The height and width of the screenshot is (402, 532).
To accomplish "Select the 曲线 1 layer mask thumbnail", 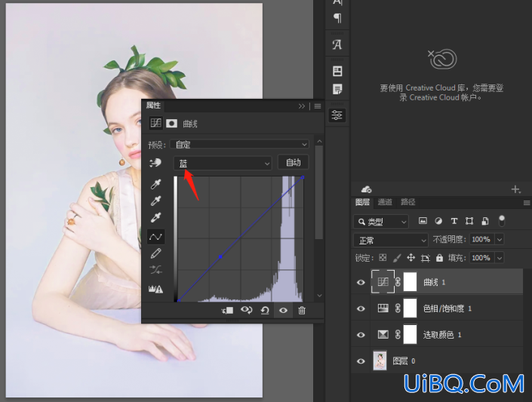I will [x=410, y=282].
